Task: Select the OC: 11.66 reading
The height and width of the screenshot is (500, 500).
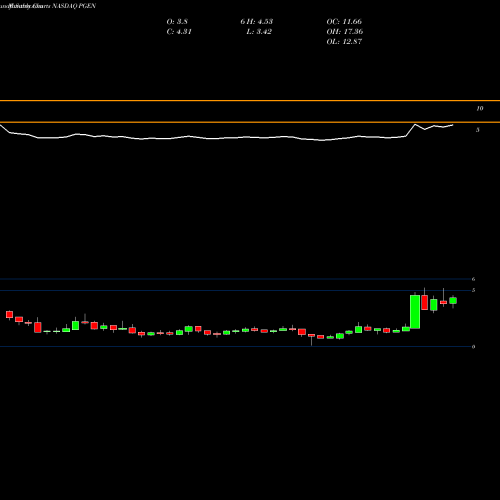Action: (344, 22)
